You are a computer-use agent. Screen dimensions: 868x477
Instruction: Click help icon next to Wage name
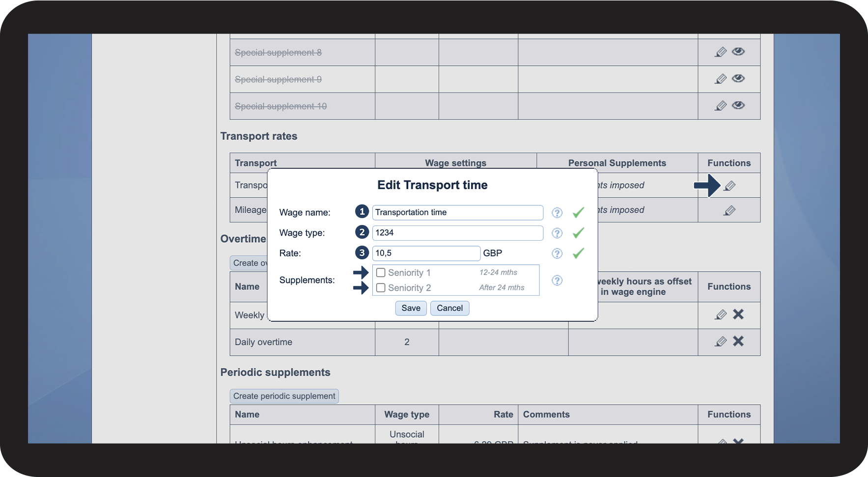(x=557, y=213)
